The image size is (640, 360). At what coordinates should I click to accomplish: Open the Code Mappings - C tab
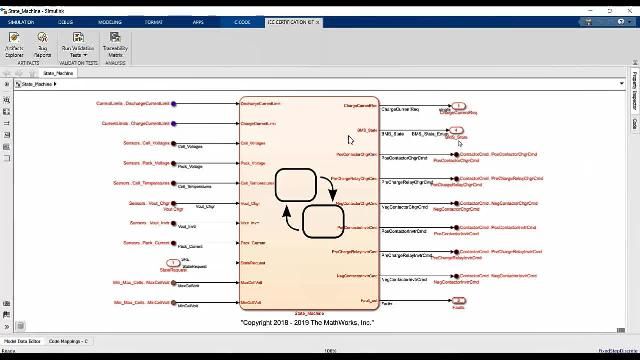68,341
